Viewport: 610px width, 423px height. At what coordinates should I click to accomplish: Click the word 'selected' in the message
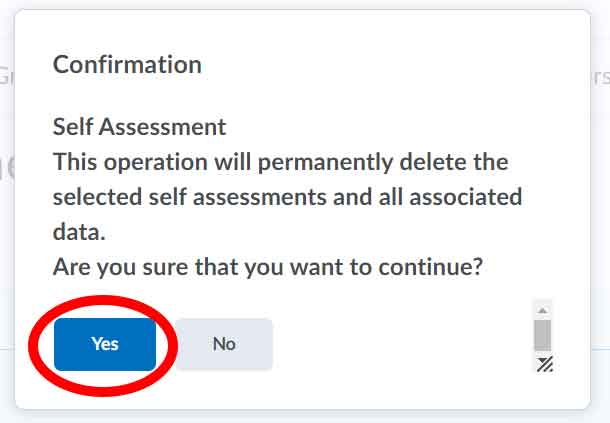click(x=95, y=197)
